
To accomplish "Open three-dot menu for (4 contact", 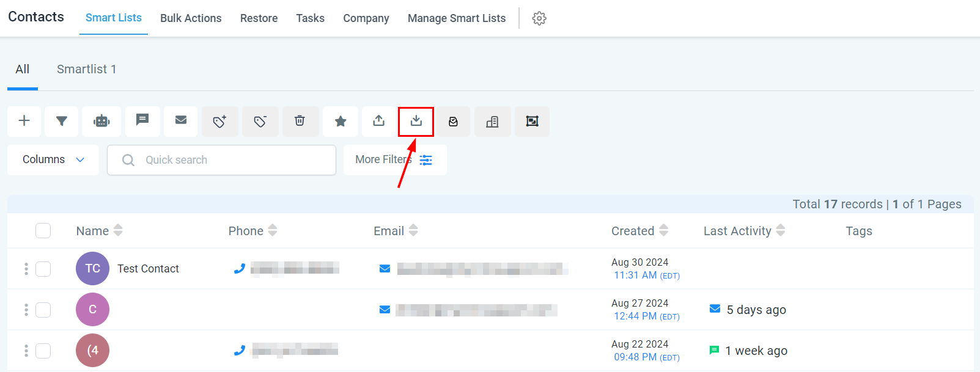I will click(x=26, y=351).
